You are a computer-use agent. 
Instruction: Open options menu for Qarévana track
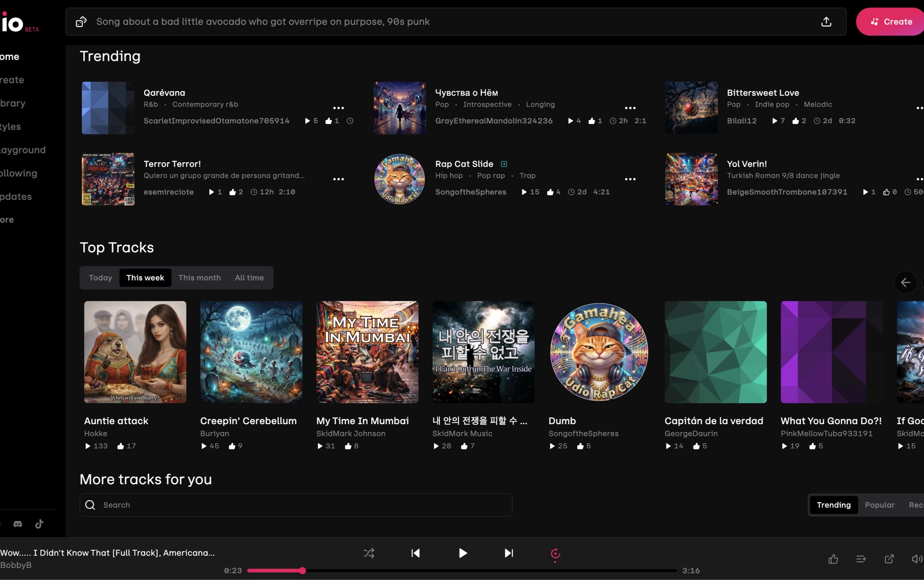coord(339,108)
